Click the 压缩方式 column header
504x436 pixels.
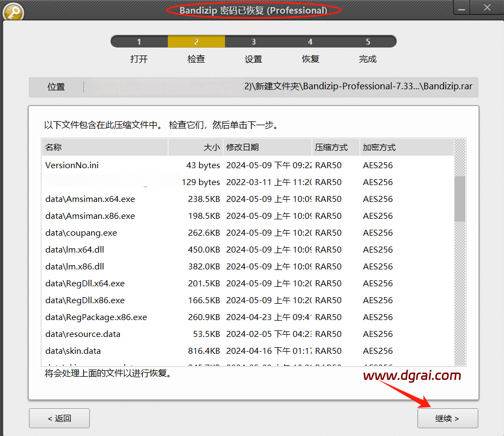click(336, 148)
